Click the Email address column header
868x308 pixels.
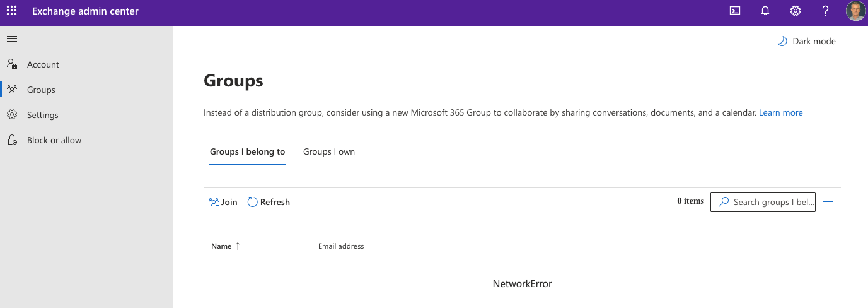click(x=341, y=246)
